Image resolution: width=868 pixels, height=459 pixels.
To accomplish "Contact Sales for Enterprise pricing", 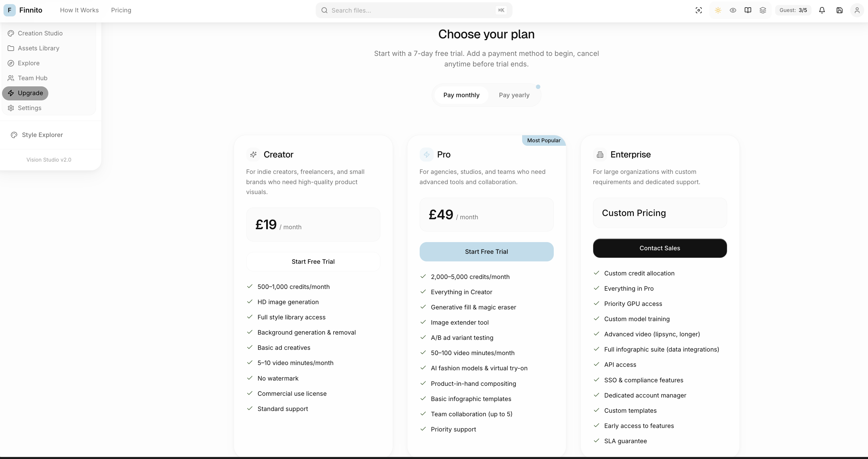I will click(660, 248).
